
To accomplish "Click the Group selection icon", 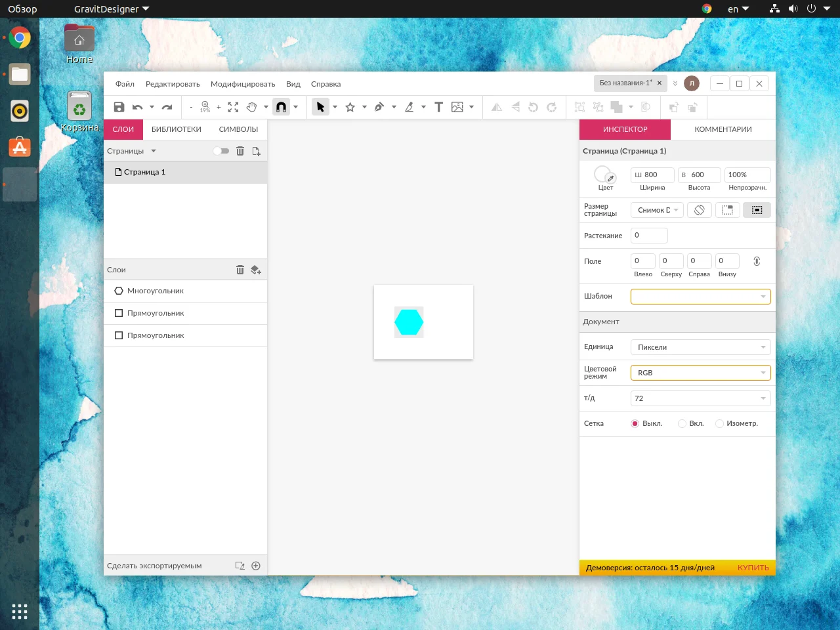I will [579, 107].
